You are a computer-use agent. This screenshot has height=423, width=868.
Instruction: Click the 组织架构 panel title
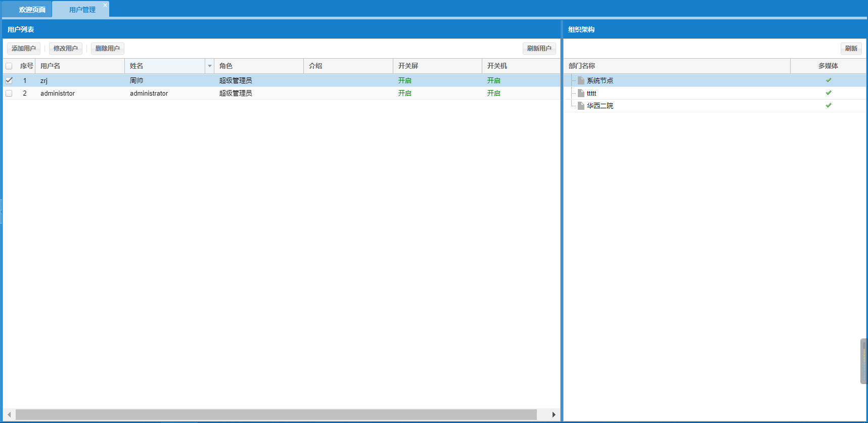click(581, 30)
